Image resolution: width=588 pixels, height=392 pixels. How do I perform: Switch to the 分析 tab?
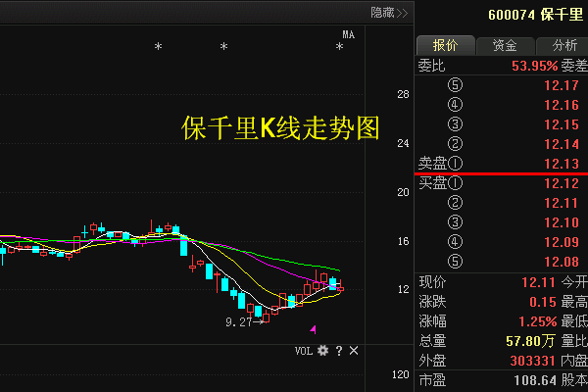point(564,45)
